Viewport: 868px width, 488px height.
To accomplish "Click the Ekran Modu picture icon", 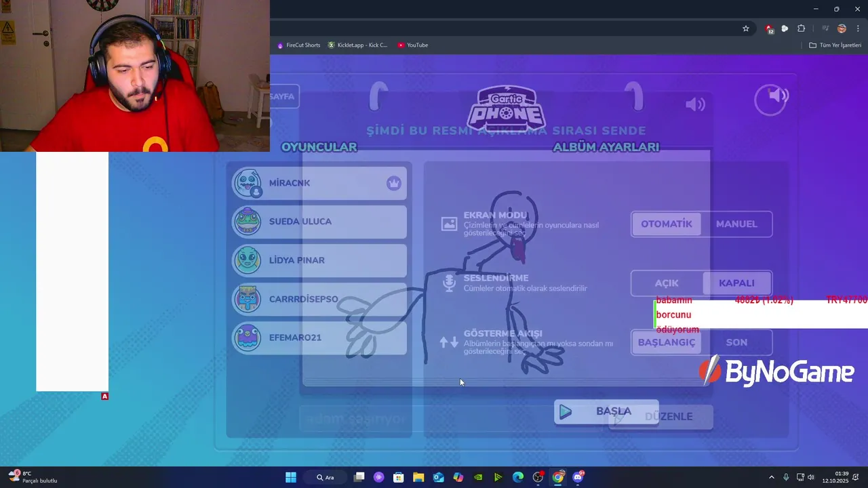I will tap(449, 224).
